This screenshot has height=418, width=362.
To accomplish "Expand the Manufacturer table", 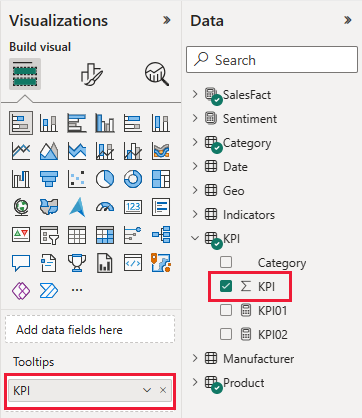I will pos(195,358).
